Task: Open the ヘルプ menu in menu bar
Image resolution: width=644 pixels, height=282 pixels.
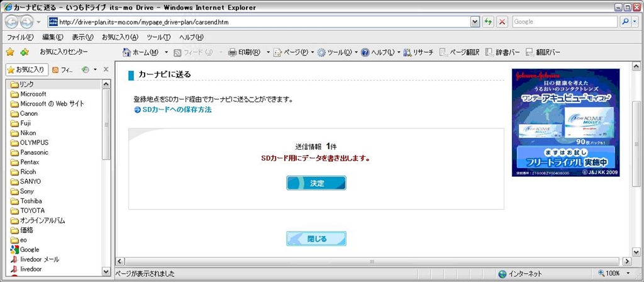Action: pos(191,37)
